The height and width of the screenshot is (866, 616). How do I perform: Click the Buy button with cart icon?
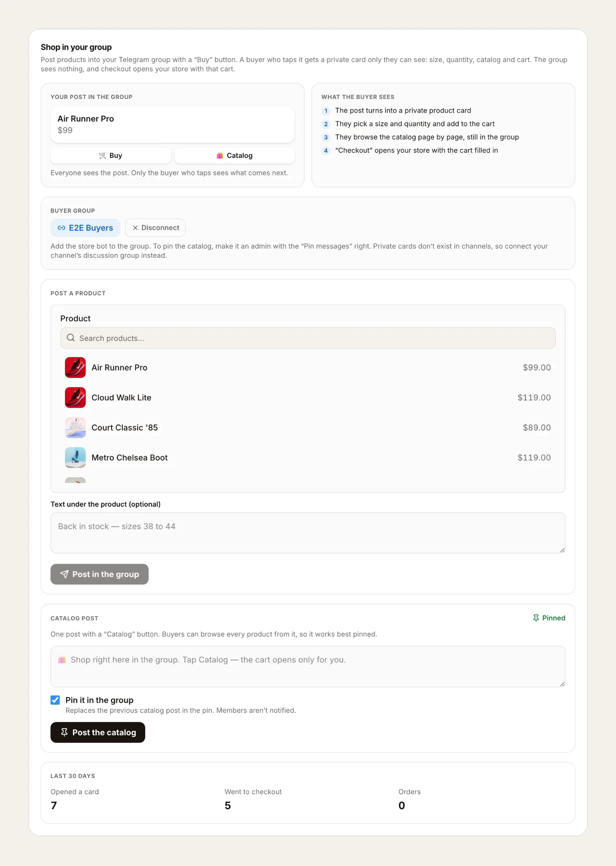(x=111, y=155)
